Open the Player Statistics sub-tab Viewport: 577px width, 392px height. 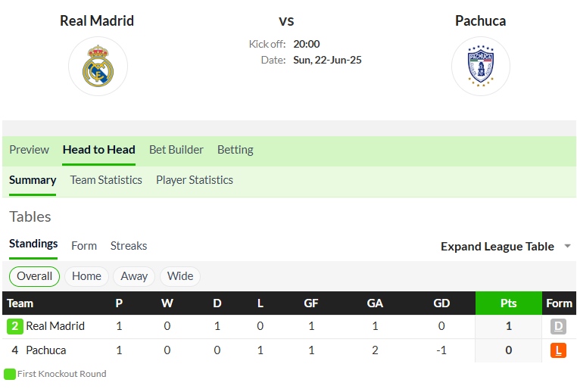pos(195,180)
